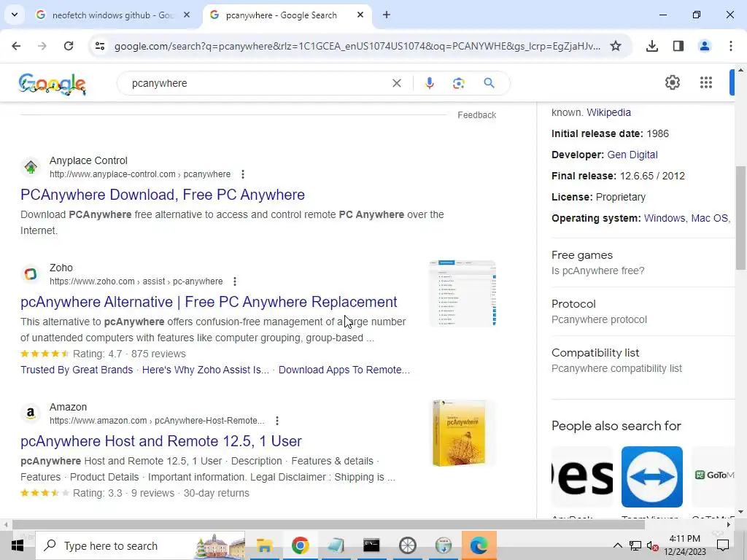
Task: Go back with the browser back arrow
Action: [16, 46]
